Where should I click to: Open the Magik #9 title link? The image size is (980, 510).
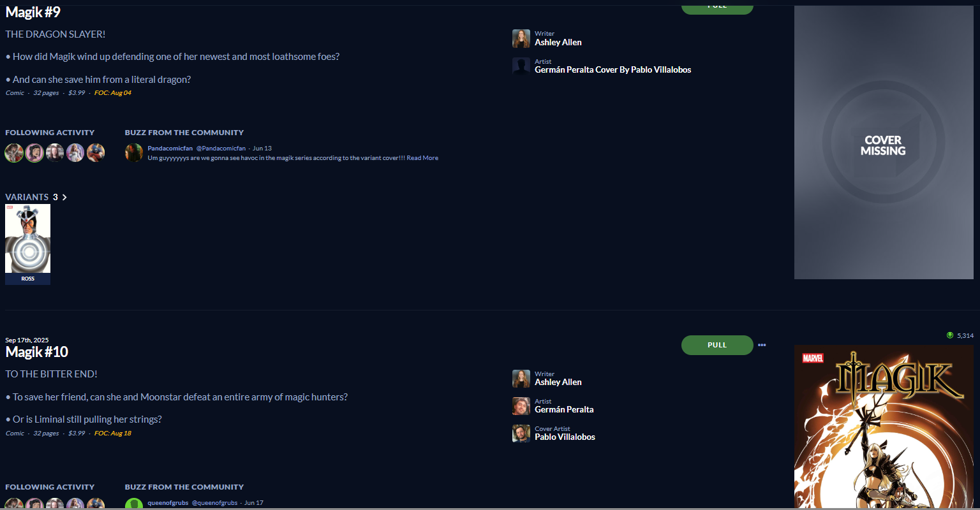click(x=33, y=11)
